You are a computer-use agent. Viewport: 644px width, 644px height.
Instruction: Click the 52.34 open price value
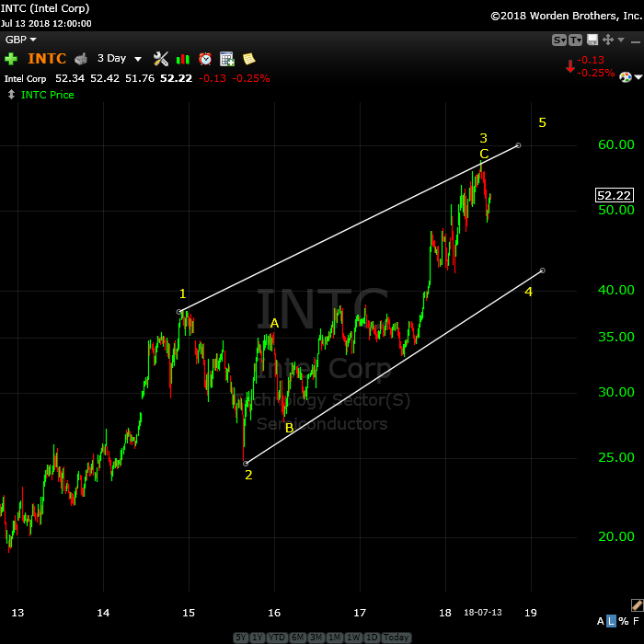coord(70,78)
